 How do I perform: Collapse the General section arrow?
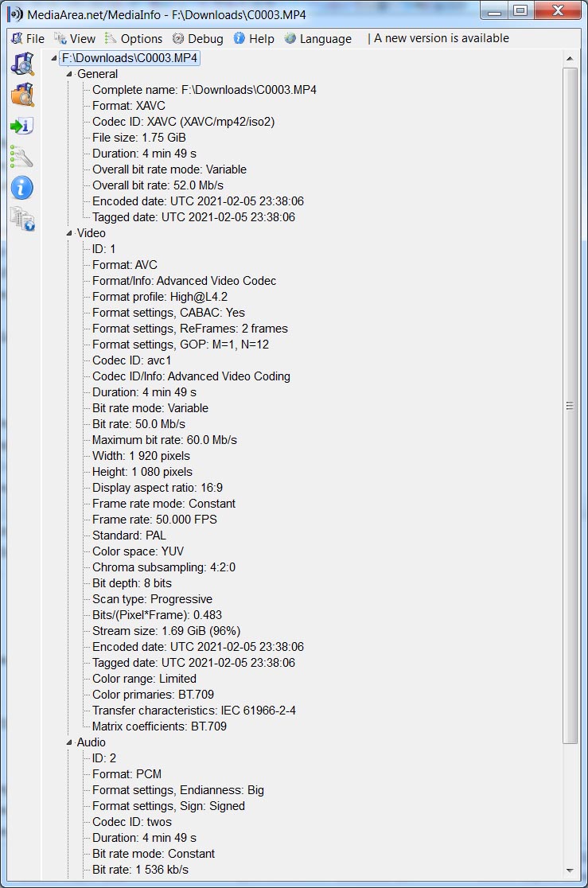tap(69, 74)
